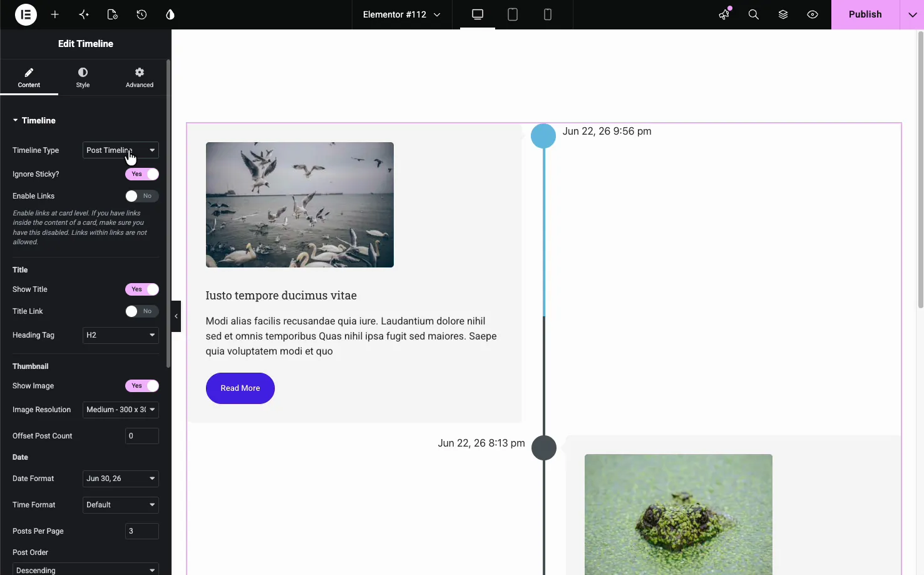Click the Posts Per Page field
This screenshot has height=575, width=924.
(142, 531)
